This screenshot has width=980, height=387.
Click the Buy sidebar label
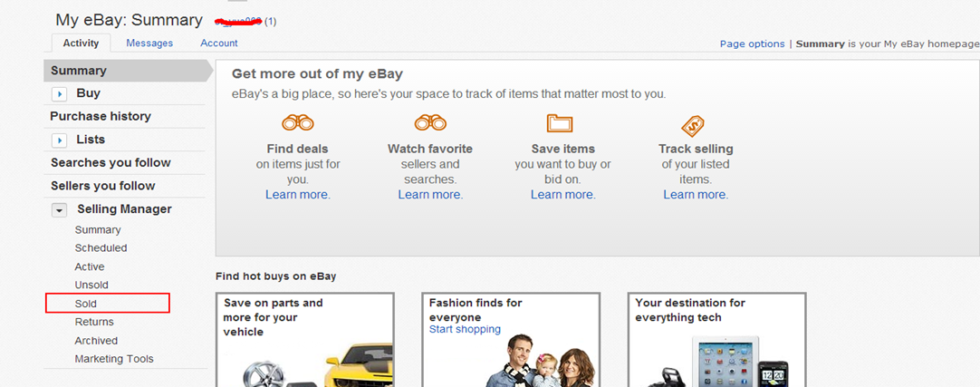[88, 93]
